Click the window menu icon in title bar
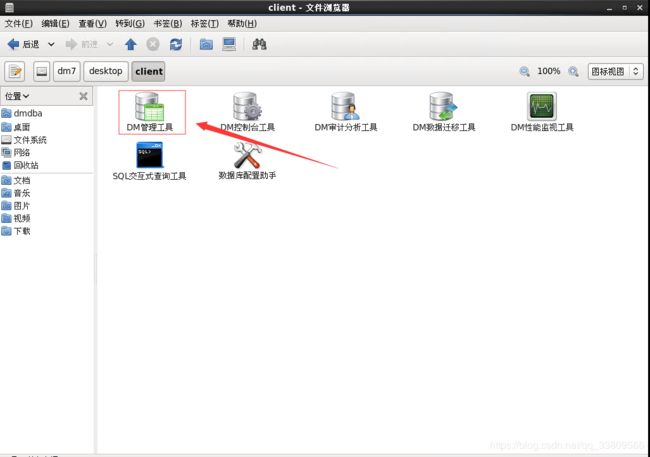The width and height of the screenshot is (650, 457). [9, 7]
